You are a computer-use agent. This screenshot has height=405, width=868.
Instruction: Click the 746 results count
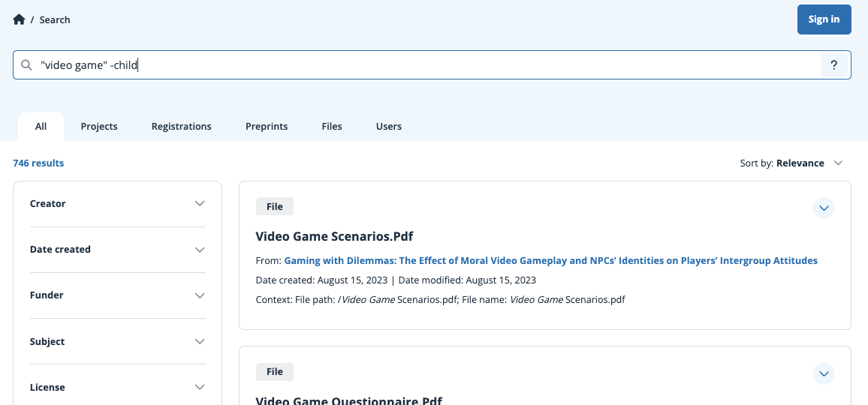(x=38, y=163)
